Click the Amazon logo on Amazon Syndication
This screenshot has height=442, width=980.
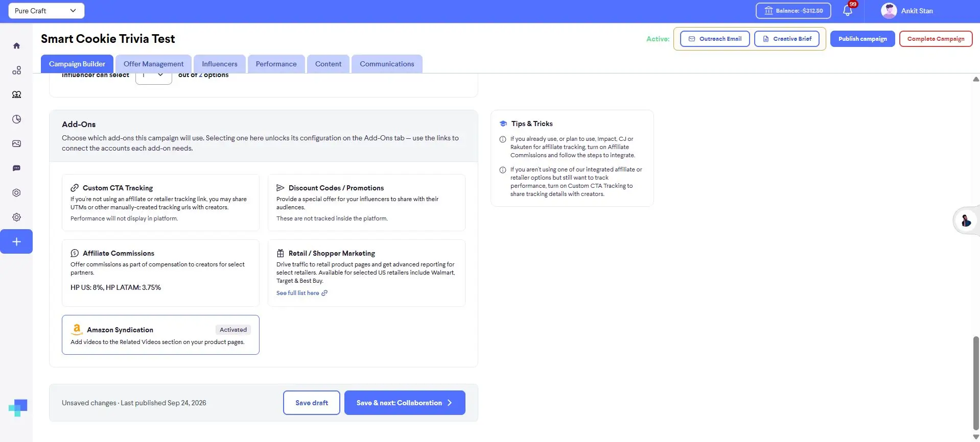click(x=77, y=330)
